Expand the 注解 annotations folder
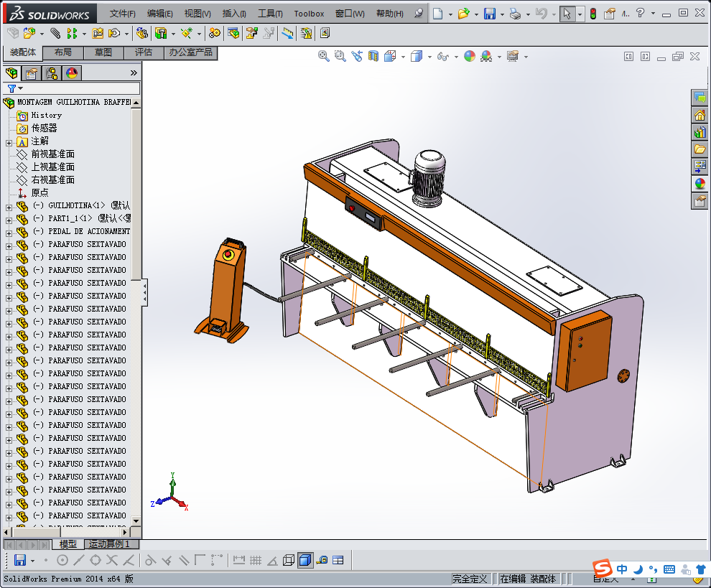Screen dimensions: 711x588 pyautogui.click(x=9, y=142)
